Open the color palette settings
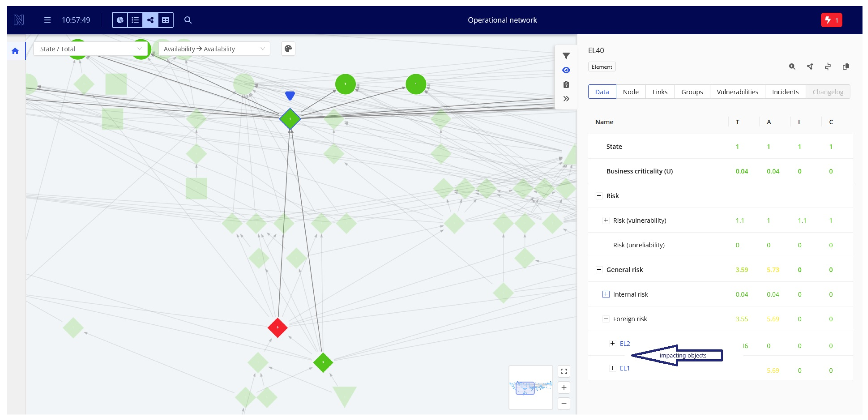The height and width of the screenshot is (420, 868). [288, 49]
